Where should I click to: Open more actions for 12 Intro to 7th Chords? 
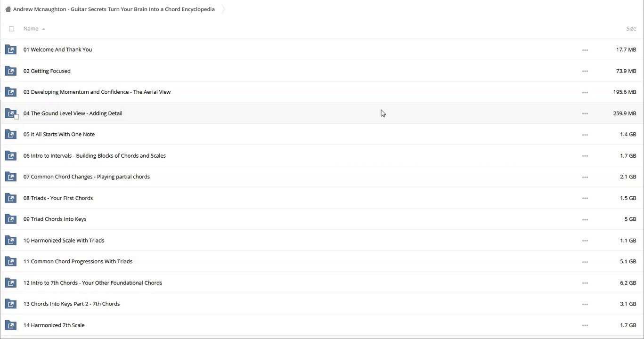[585, 283]
